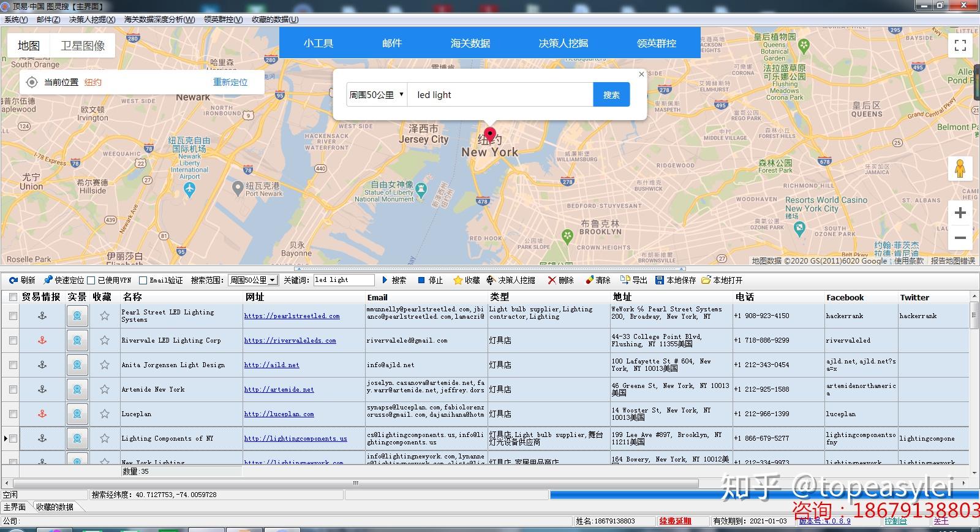Screen dimensions: 980x532
Task: Star the Artemide New York row
Action: pos(105,389)
